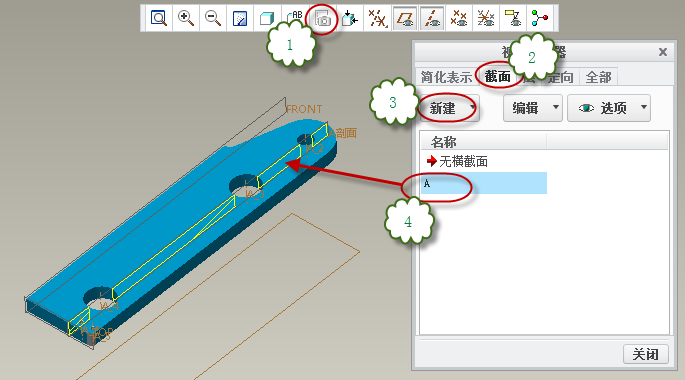Select the Zoom Out magnifier tool
This screenshot has width=685, height=380.
click(x=213, y=18)
